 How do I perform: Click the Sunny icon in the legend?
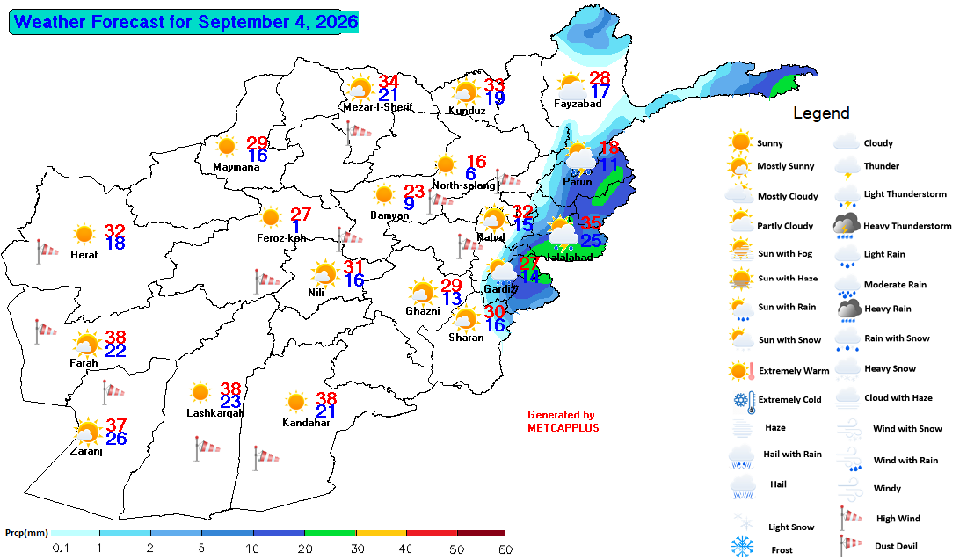[739, 142]
